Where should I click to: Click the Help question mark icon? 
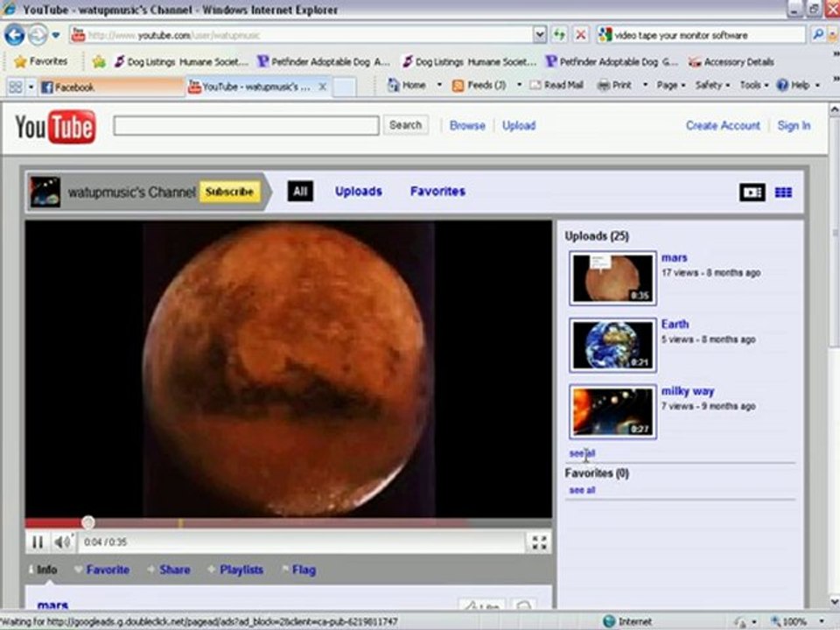pos(782,85)
